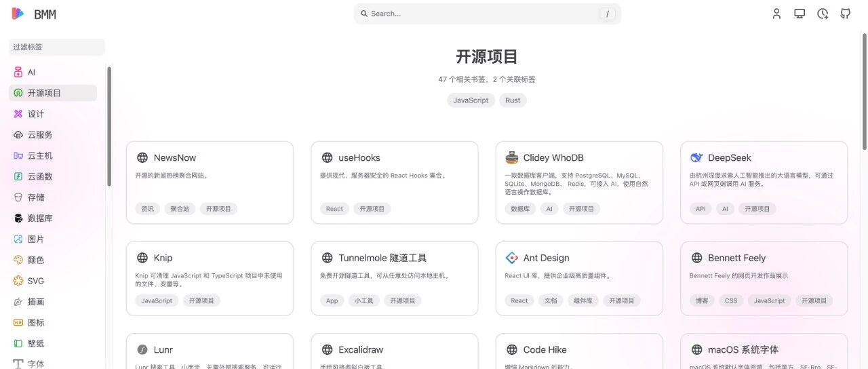Click the 开源项目 sidebar icon
This screenshot has height=369, width=868.
18,93
